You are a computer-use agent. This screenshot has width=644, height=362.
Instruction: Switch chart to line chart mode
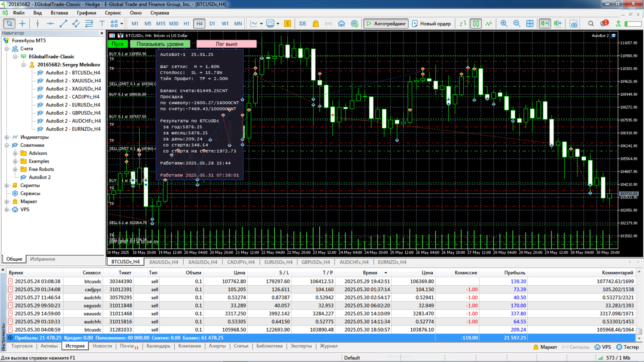[489, 24]
